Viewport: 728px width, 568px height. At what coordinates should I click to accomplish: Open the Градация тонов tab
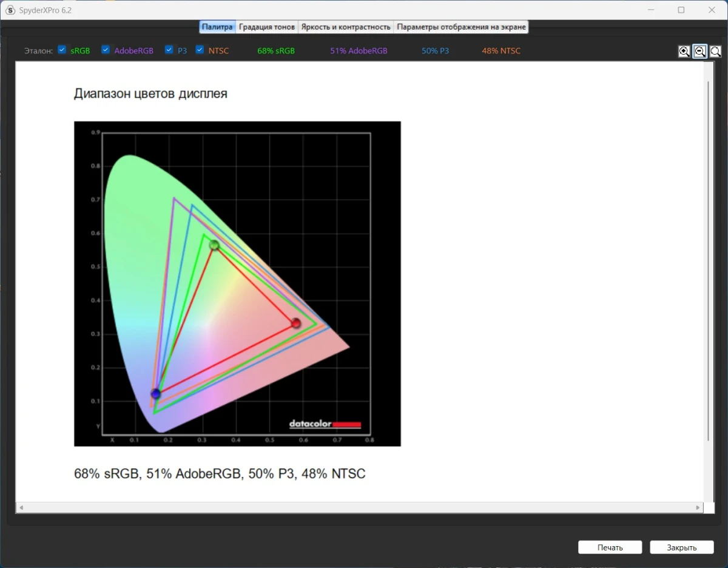(x=267, y=27)
